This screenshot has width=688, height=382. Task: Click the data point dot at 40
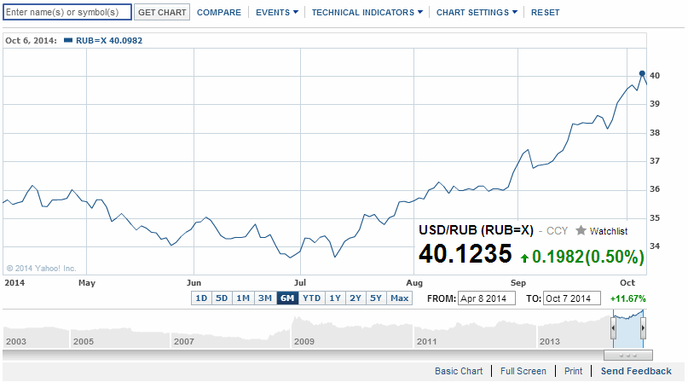[x=642, y=73]
